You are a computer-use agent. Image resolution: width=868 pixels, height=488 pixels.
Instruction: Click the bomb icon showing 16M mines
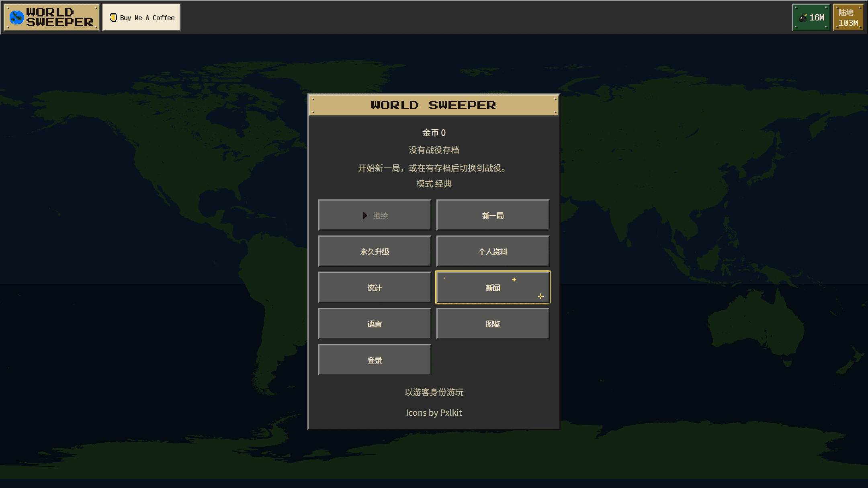click(x=803, y=18)
